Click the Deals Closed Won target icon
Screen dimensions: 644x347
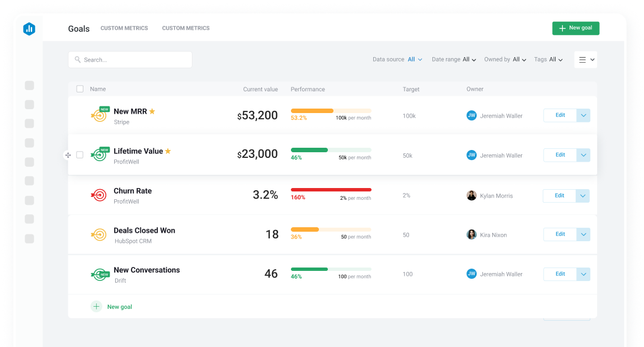pyautogui.click(x=99, y=234)
